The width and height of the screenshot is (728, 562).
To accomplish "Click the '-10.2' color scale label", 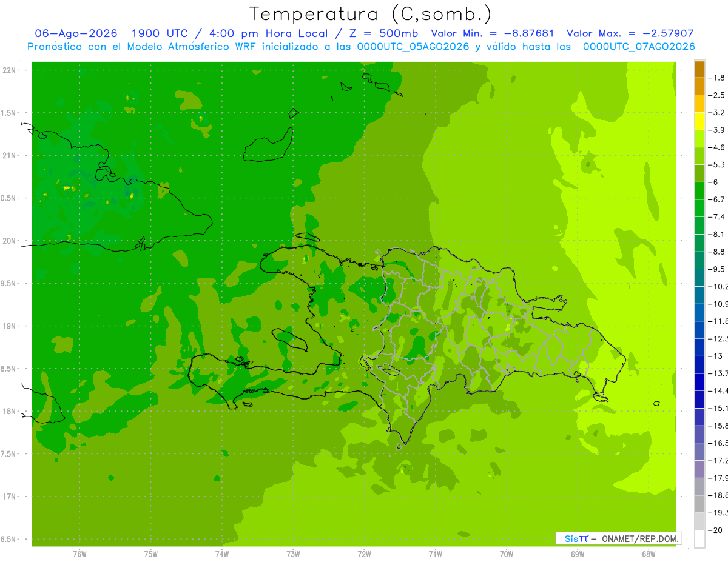I will 718,286.
